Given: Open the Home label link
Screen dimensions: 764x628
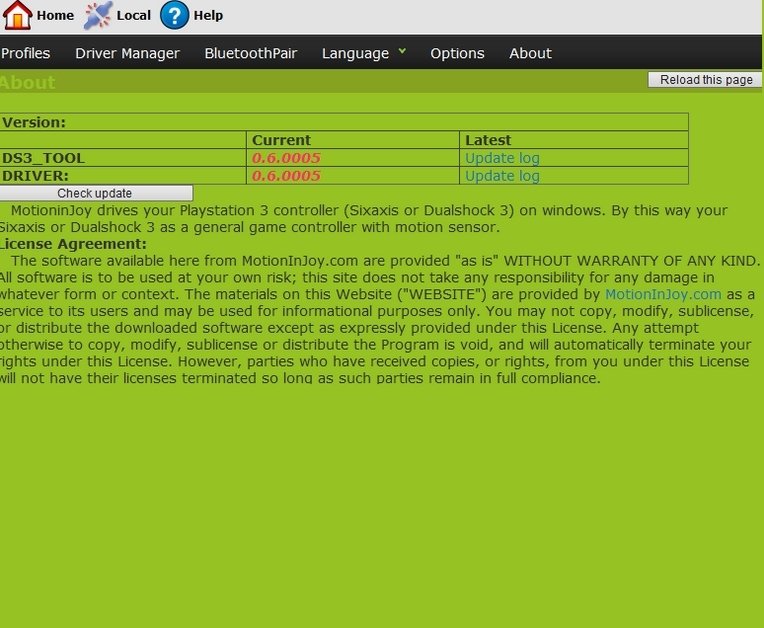Looking at the screenshot, I should tap(55, 16).
